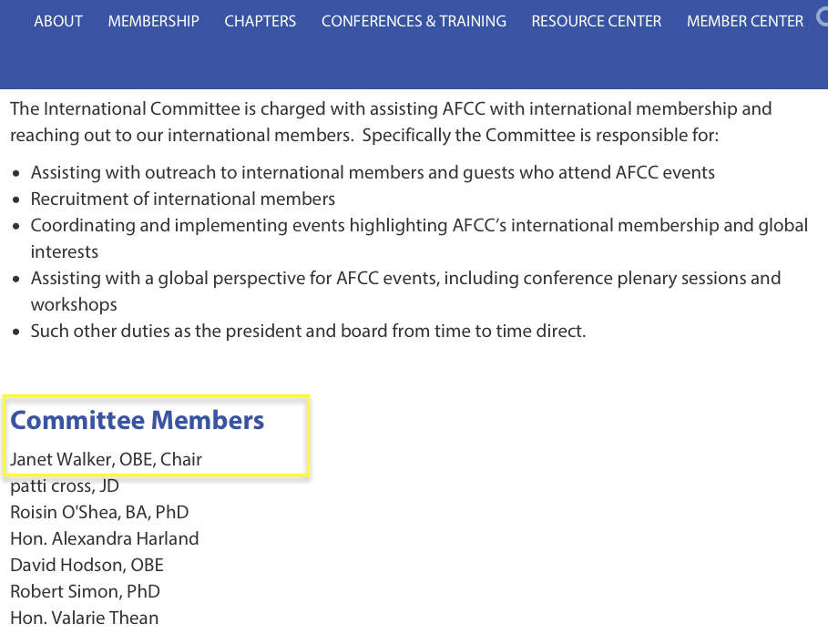Select CHAPTERS in the navigation bar
The height and width of the screenshot is (644, 828).
[260, 21]
